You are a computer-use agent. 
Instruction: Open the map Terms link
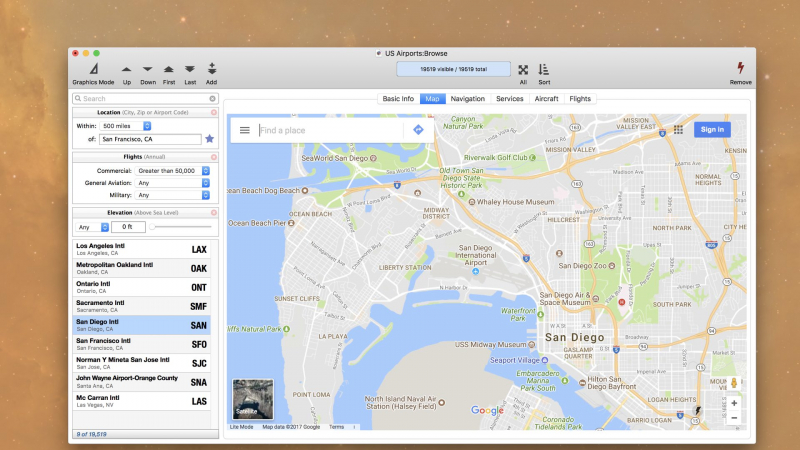point(336,427)
